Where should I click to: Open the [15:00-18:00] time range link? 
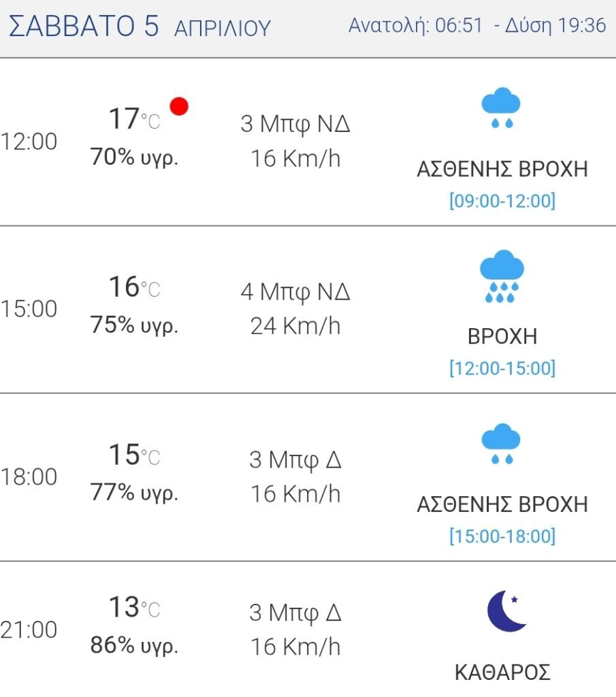click(502, 536)
